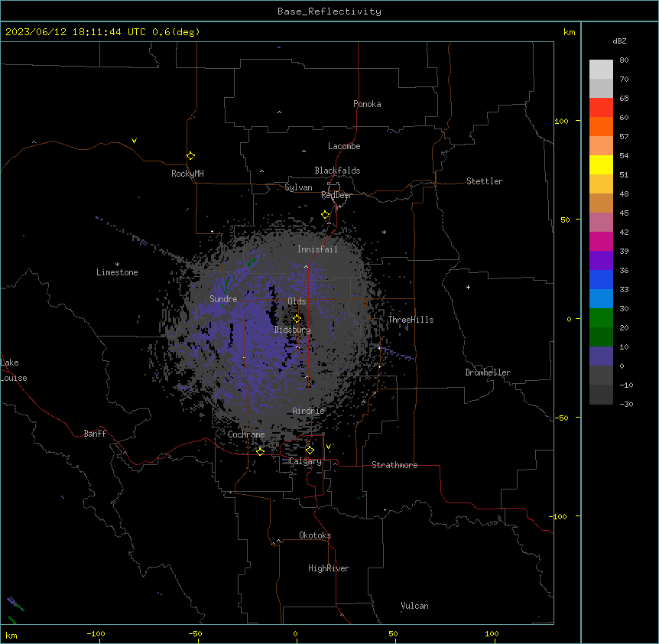Image resolution: width=659 pixels, height=644 pixels.
Task: Click the light gray 80 dBZ legend swatch
Action: [x=601, y=70]
